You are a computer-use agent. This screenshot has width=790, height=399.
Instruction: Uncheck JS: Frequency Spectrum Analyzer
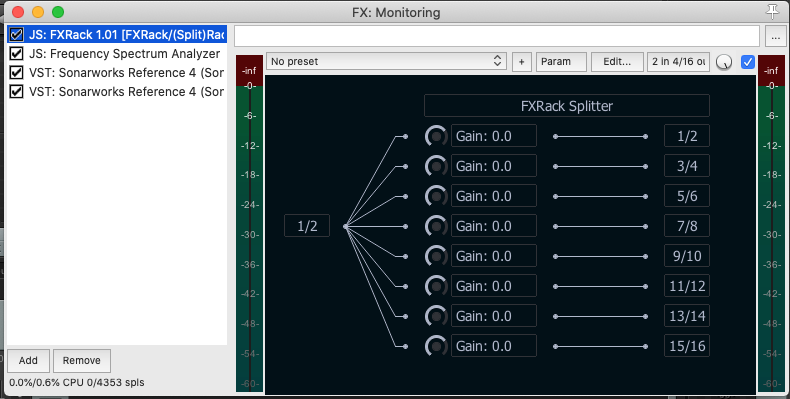(x=17, y=53)
